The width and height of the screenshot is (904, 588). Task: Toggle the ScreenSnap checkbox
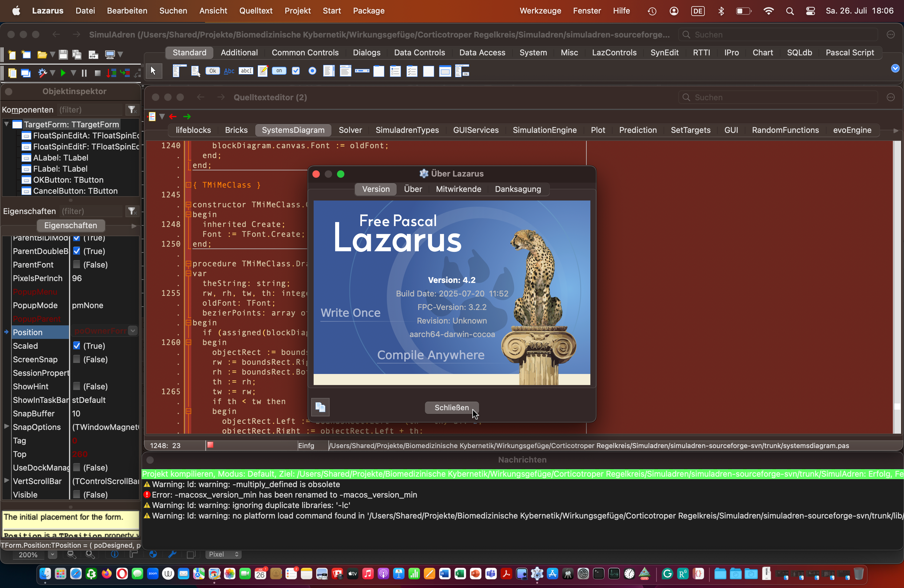click(77, 359)
